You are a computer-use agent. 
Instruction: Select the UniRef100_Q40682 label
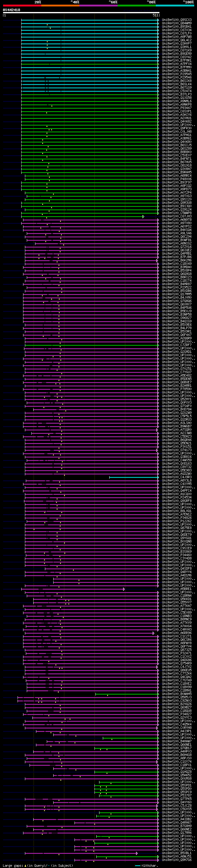(177, 122)
